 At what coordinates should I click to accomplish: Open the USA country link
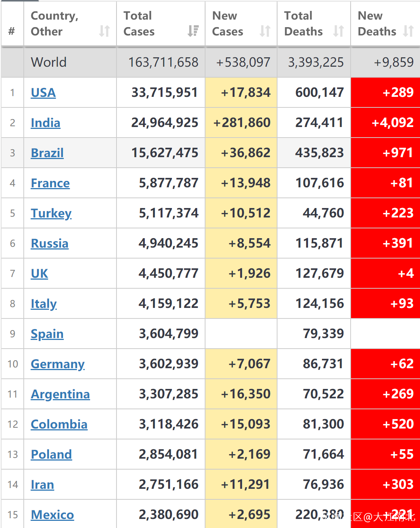click(x=43, y=93)
